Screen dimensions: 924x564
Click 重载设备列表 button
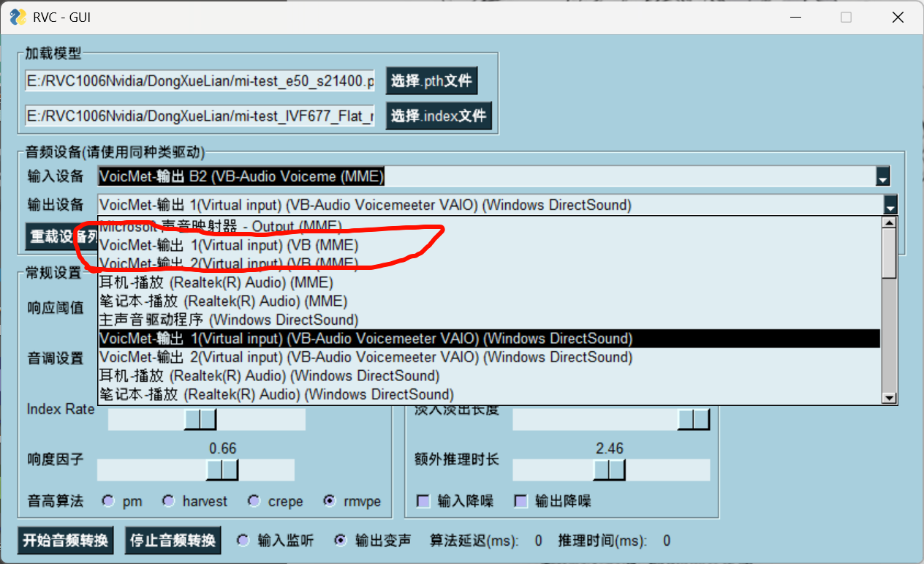click(61, 237)
